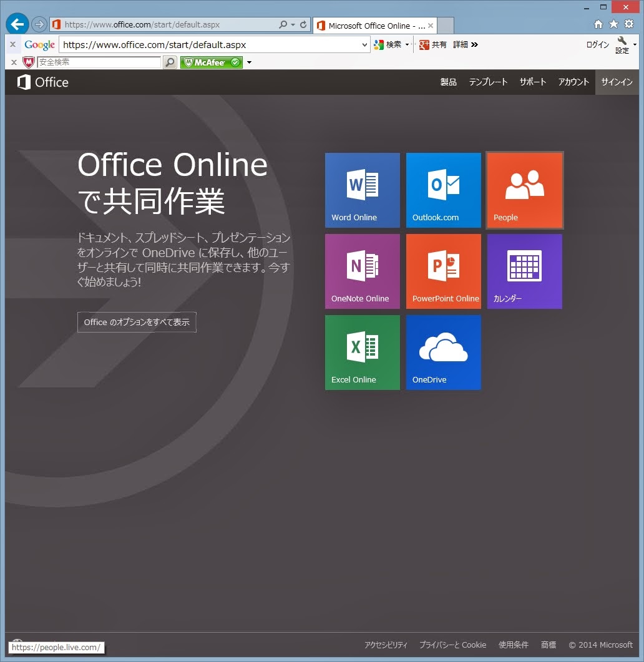Open the Outlook.com tile
The image size is (644, 662).
click(444, 190)
